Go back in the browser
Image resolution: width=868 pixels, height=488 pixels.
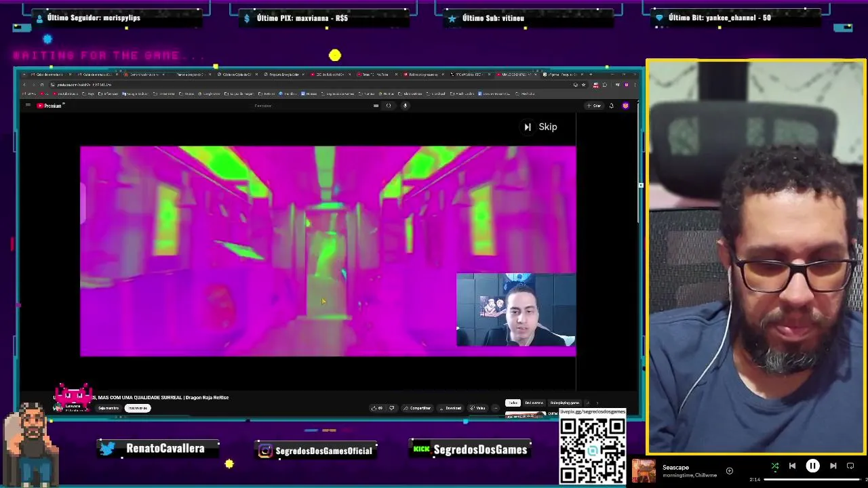point(24,85)
